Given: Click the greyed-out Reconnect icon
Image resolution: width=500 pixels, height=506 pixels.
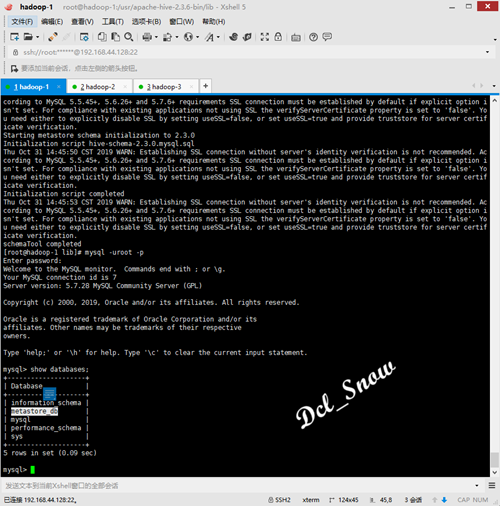Looking at the screenshot, I should point(66,37).
